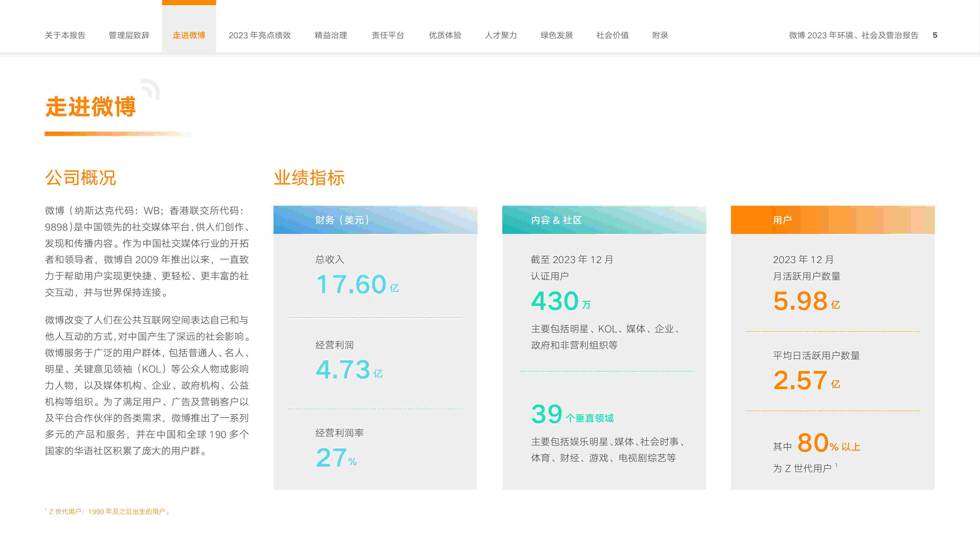Click the 截至 2023 年 12 月 text

tap(572, 259)
